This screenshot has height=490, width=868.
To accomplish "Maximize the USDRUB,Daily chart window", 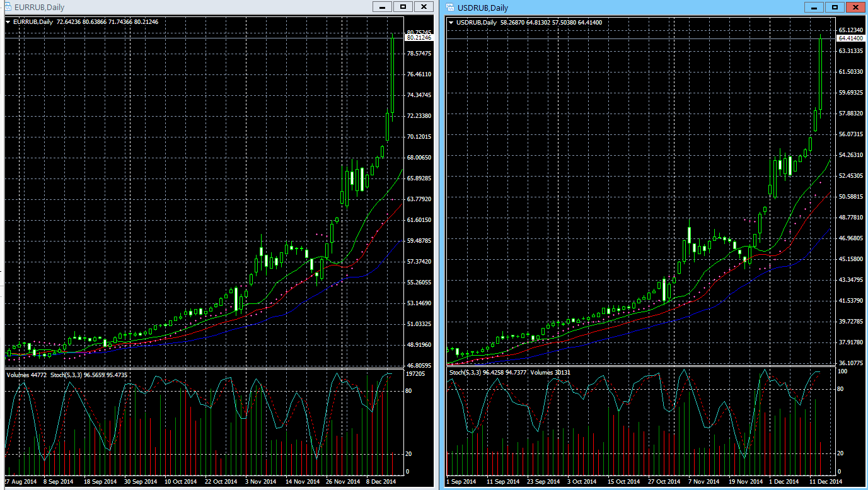I will point(835,8).
